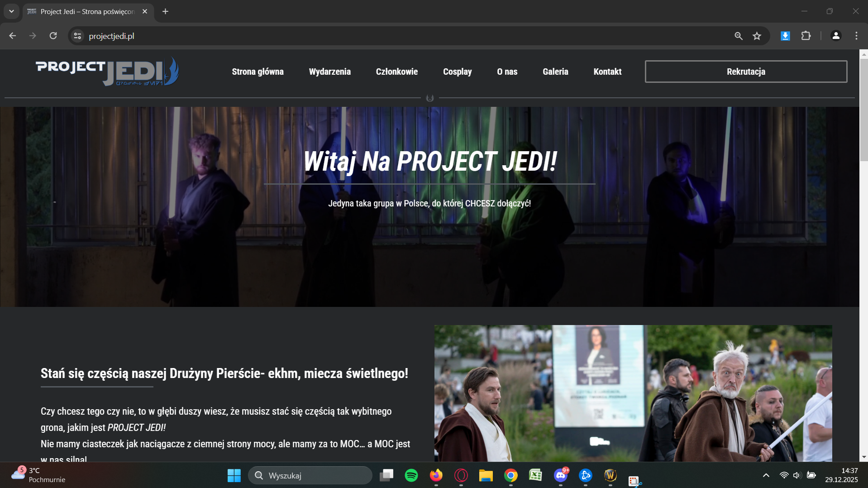
Task: Expand the tab search dropdown
Action: click(x=11, y=11)
